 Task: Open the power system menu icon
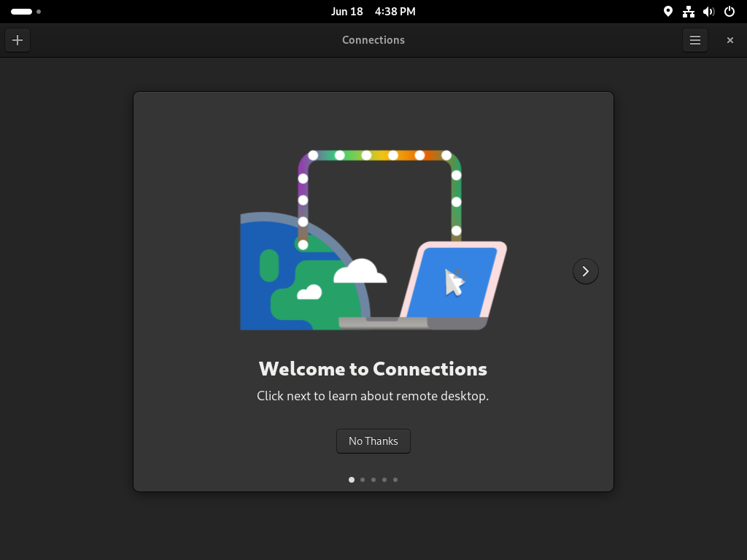pos(729,12)
